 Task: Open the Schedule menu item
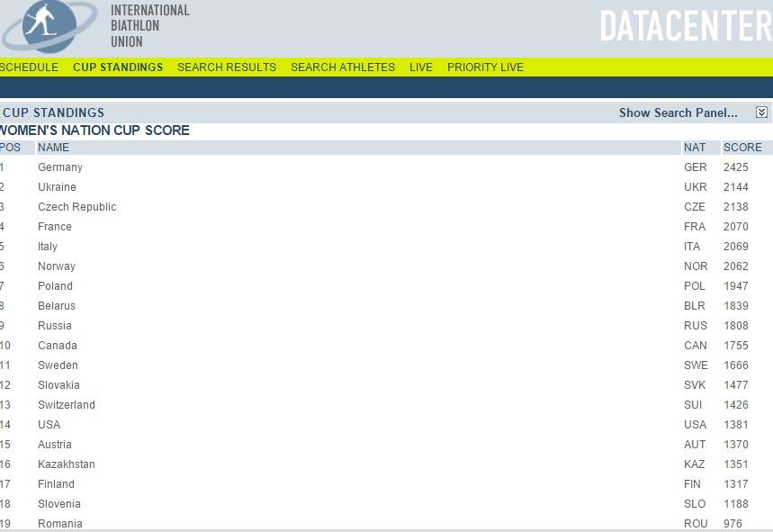coord(29,68)
